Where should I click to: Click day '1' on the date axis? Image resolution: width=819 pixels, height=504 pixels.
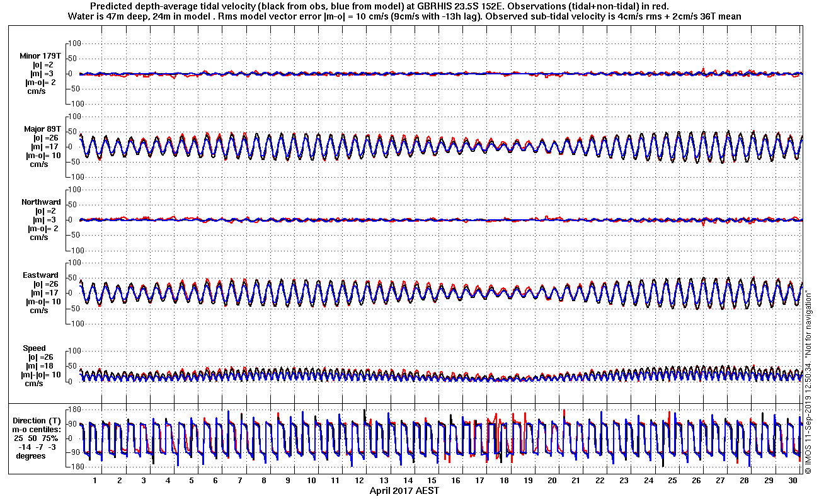[x=95, y=480]
